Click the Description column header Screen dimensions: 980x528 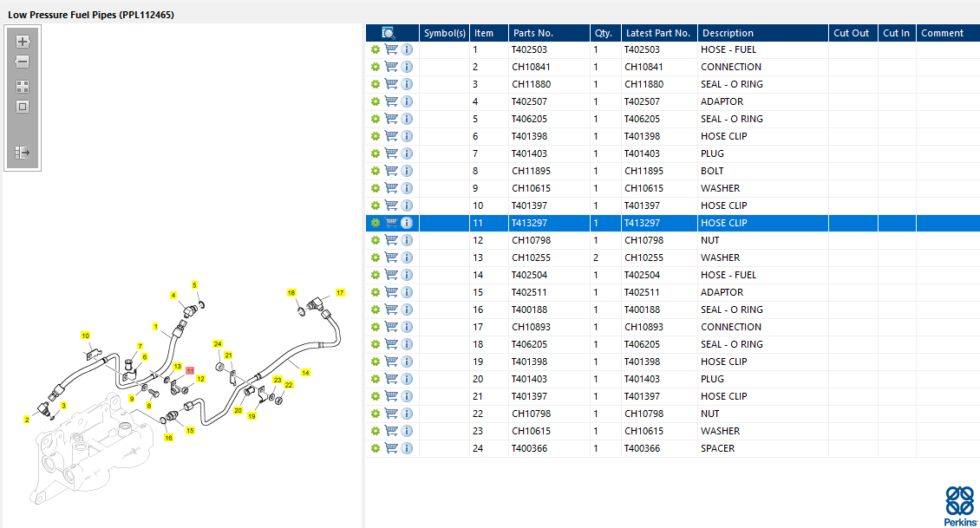763,33
